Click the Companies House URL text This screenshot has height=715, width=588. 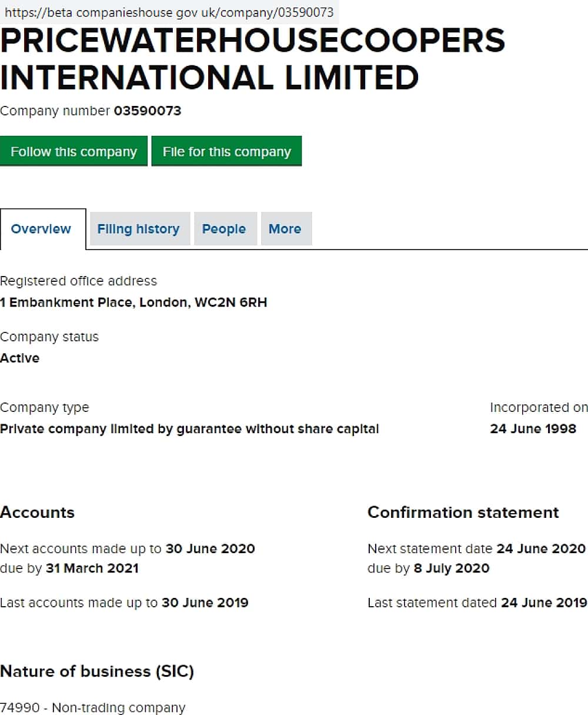tap(169, 12)
